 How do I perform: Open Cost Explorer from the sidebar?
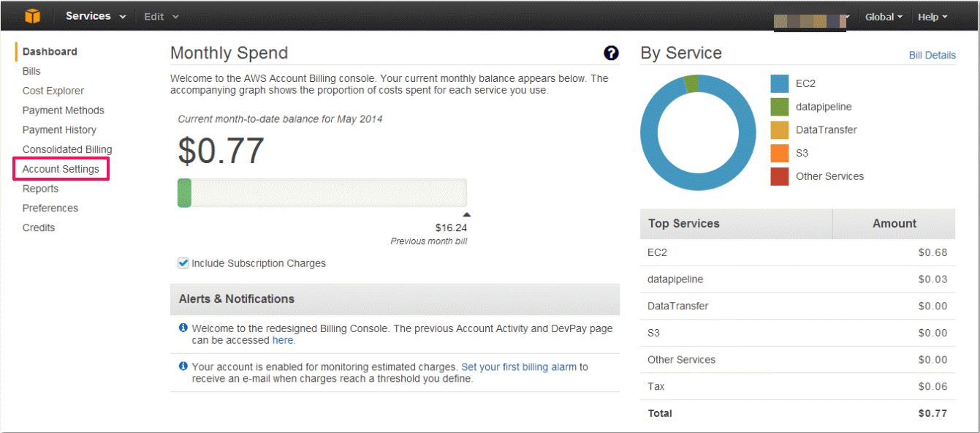[x=53, y=91]
